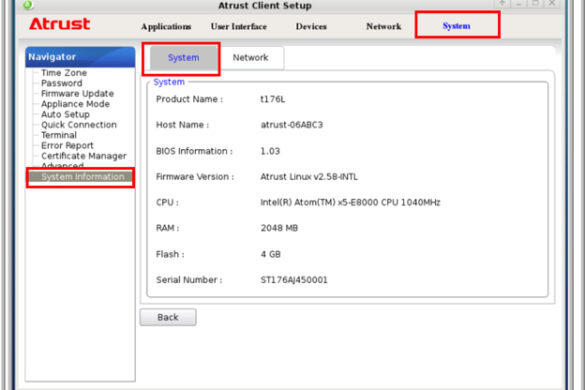Click RAM value 2048 MB
The width and height of the screenshot is (585, 390).
(279, 228)
